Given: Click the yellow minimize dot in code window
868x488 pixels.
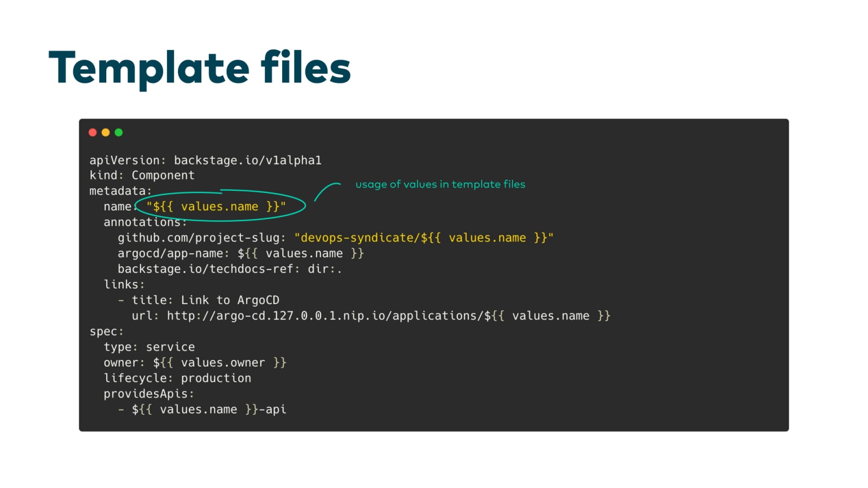Looking at the screenshot, I should (106, 132).
